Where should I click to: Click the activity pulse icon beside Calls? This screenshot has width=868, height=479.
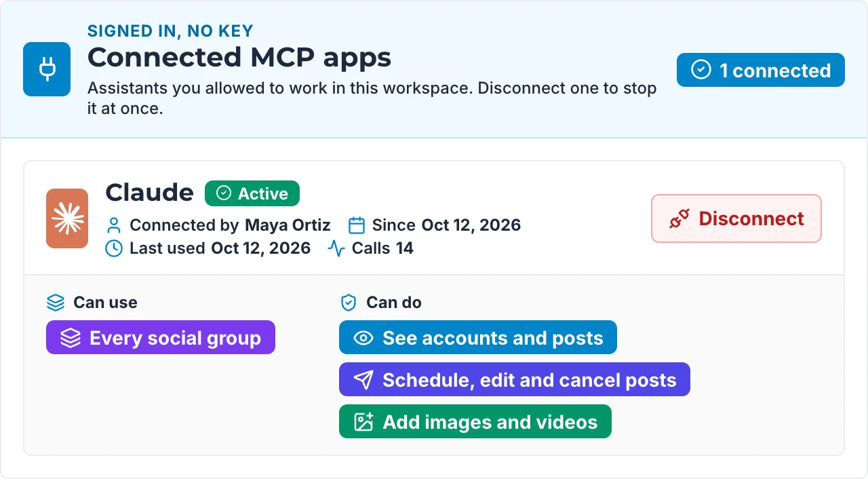tap(336, 248)
